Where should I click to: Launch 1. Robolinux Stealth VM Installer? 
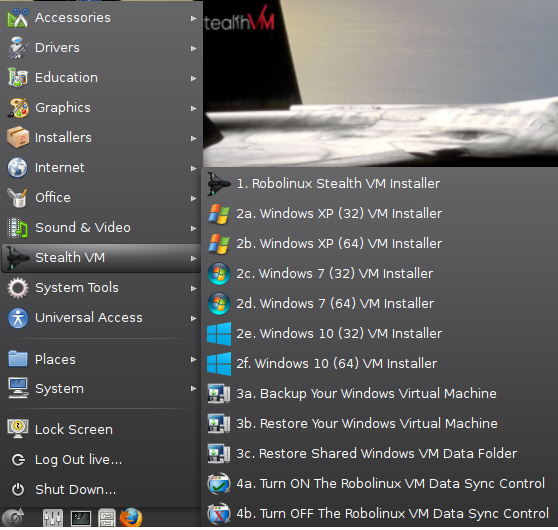coord(379,184)
